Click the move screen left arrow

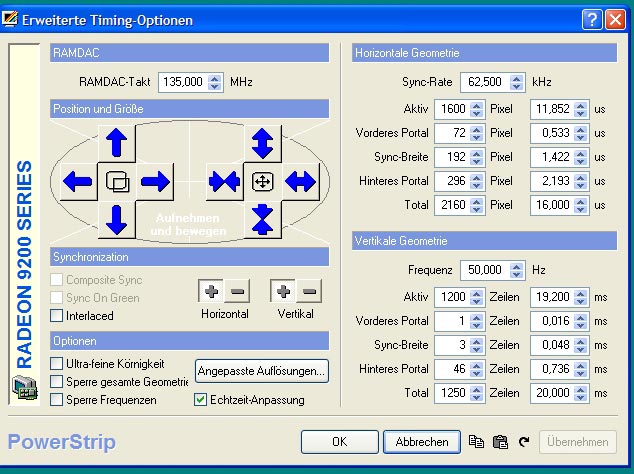[76, 182]
